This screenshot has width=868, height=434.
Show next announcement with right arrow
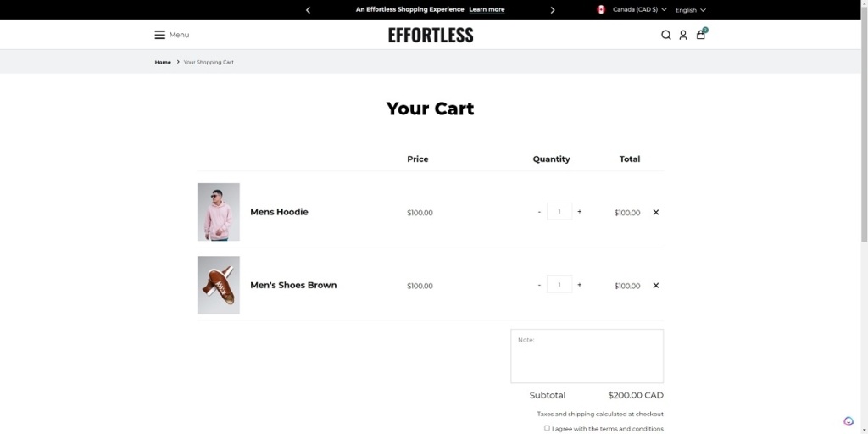click(x=553, y=10)
